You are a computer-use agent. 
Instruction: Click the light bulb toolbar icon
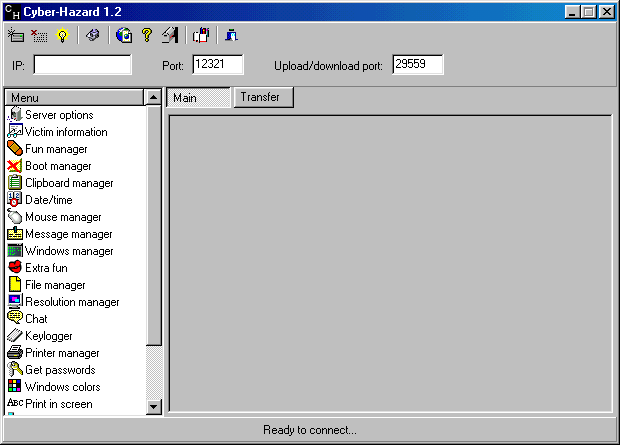63,35
